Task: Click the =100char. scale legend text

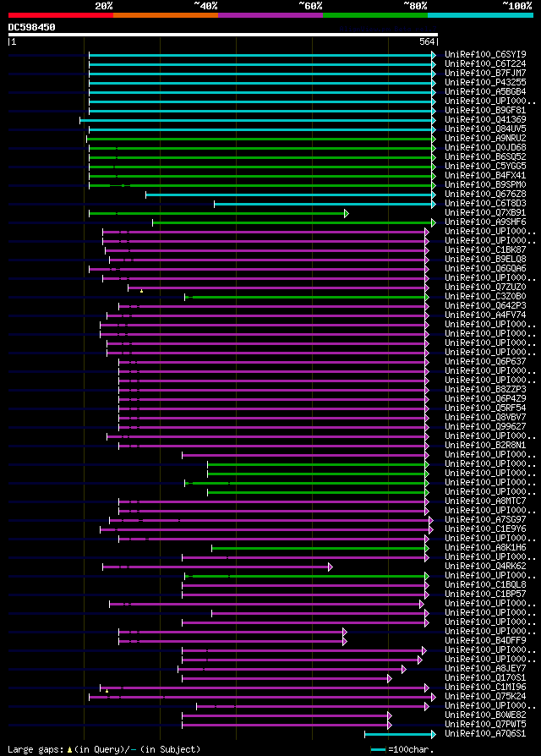Action: pos(411,750)
